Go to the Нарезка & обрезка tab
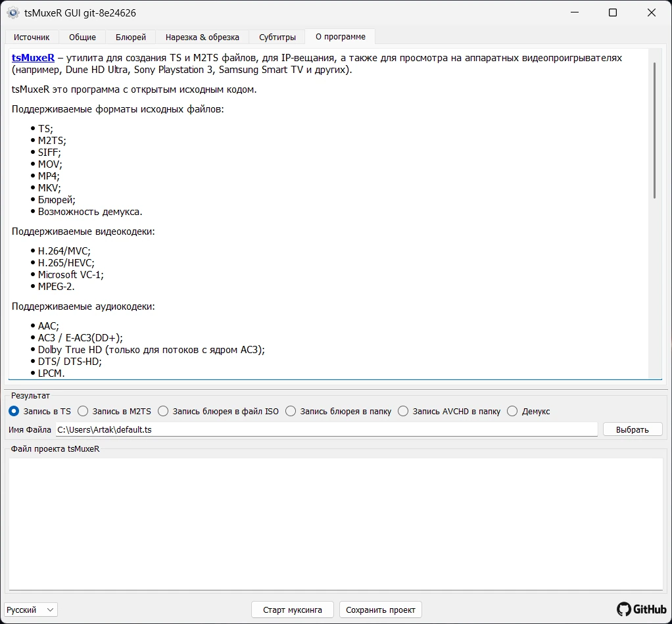 (x=203, y=37)
